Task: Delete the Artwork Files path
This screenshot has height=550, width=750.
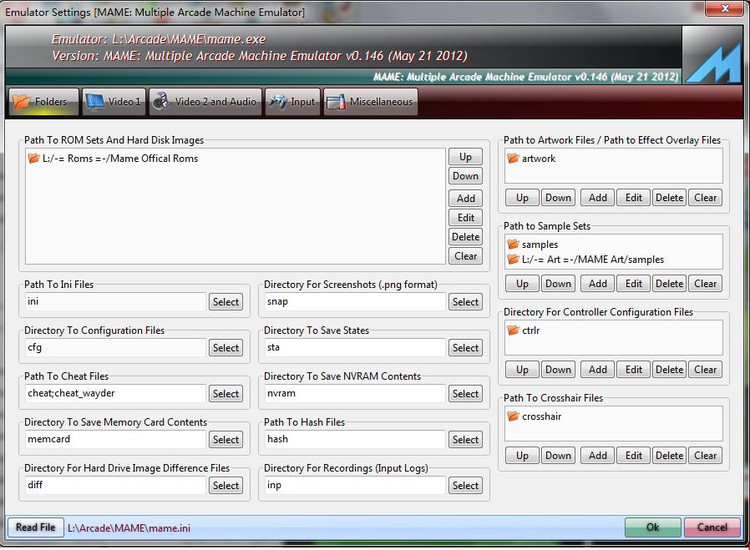Action: coord(669,198)
